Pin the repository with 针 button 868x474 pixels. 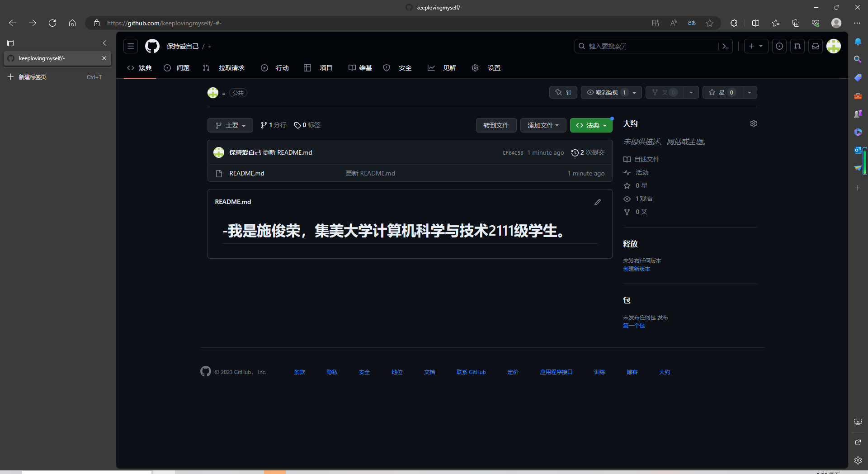coord(563,92)
